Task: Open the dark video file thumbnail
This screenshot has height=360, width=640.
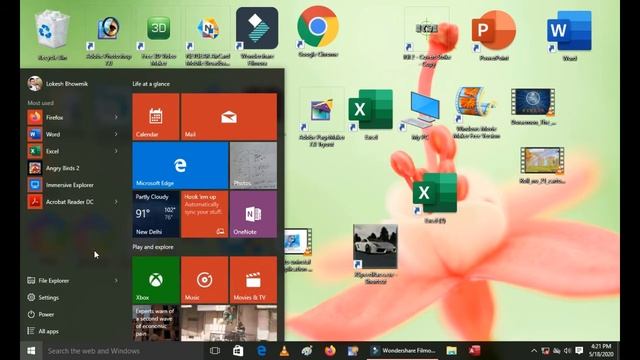Action: (x=533, y=107)
